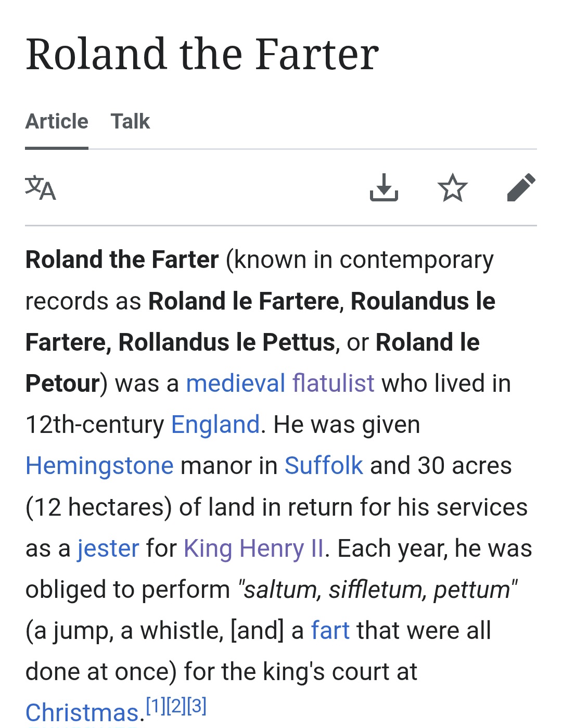
Task: Click citation reference [3]
Action: 197,706
